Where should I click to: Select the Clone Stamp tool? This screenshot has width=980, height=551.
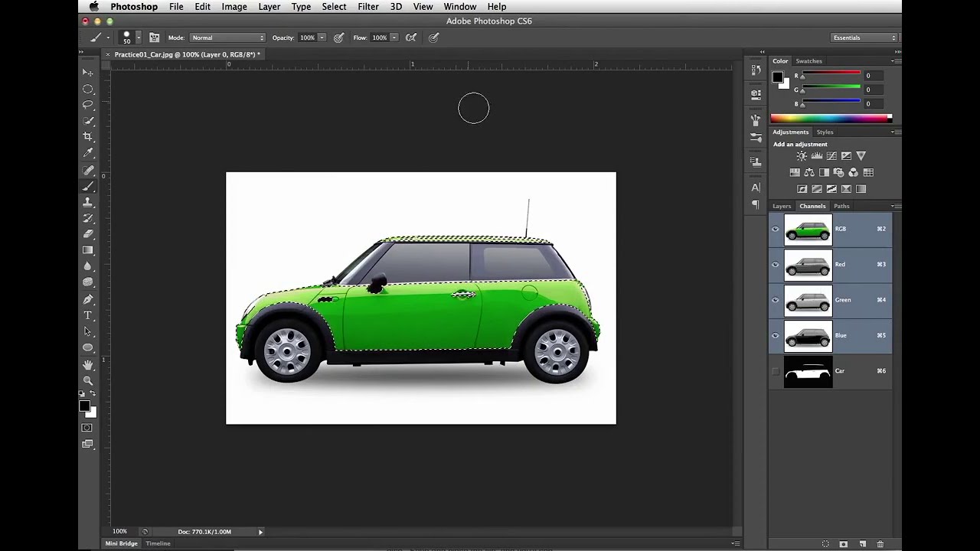[87, 202]
